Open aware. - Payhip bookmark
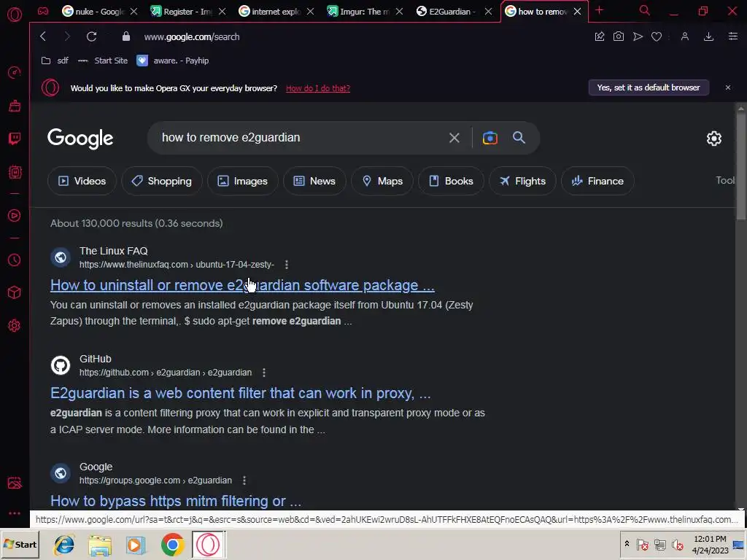747x560 pixels. point(173,61)
